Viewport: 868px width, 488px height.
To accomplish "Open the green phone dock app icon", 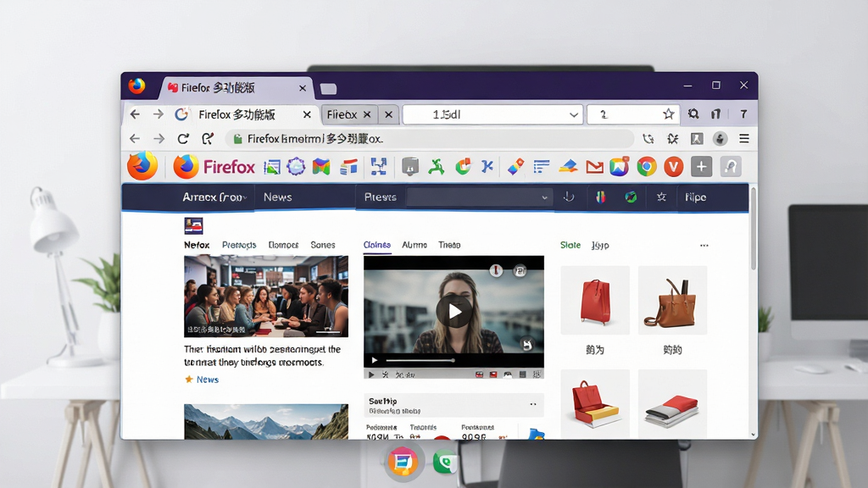I will pyautogui.click(x=446, y=462).
